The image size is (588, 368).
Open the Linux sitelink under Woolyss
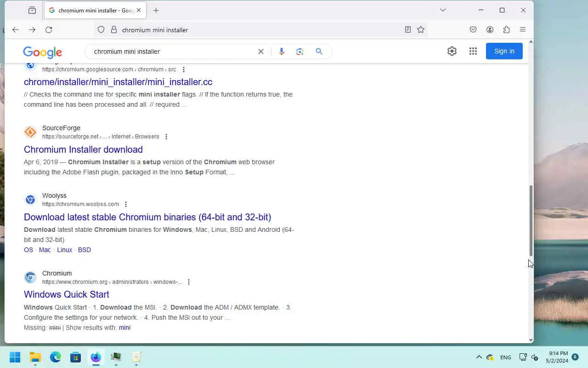pyautogui.click(x=65, y=250)
